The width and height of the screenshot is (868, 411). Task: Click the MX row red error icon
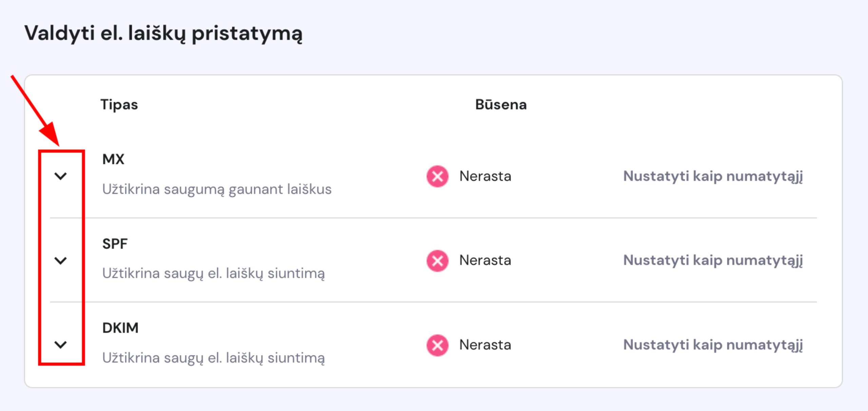pyautogui.click(x=437, y=176)
